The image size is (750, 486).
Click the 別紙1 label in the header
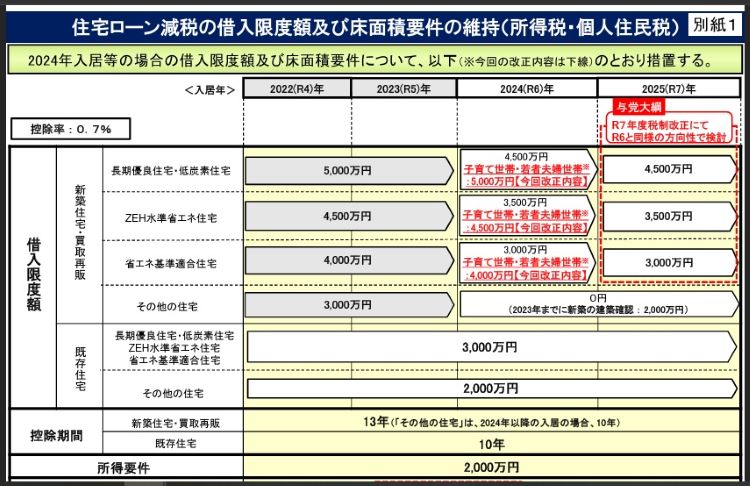[715, 24]
